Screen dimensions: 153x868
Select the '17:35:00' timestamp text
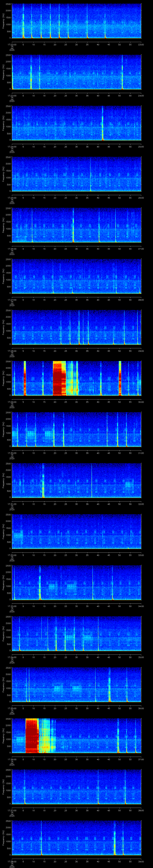click(x=12, y=708)
